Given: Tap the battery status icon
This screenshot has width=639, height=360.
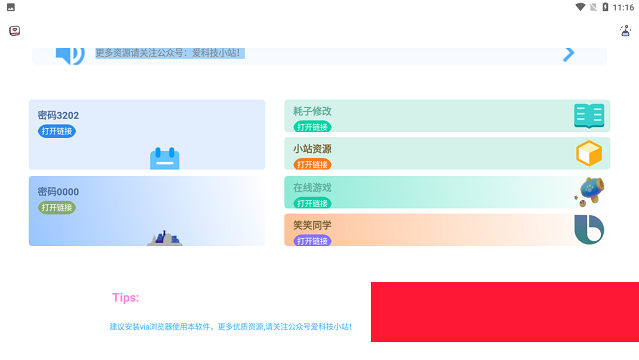Looking at the screenshot, I should [x=606, y=7].
